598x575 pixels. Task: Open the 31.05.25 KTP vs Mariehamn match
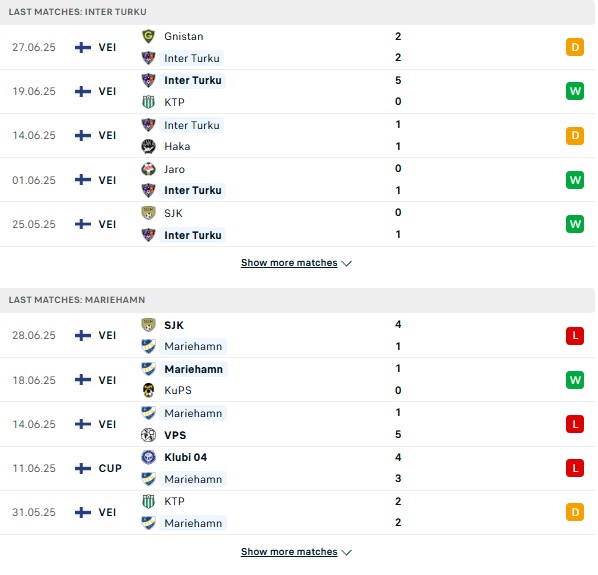pyautogui.click(x=297, y=512)
